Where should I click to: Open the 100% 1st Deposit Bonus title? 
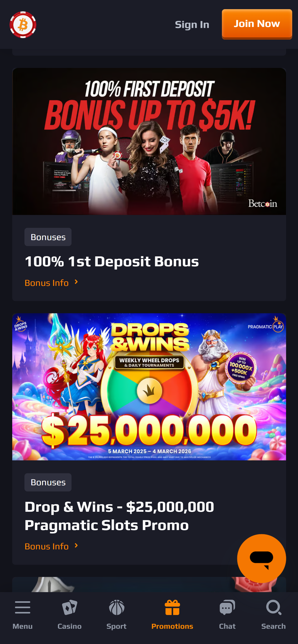tap(112, 261)
